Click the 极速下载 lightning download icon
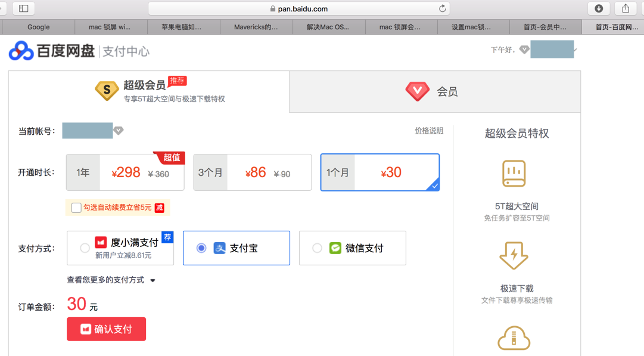This screenshot has height=356, width=644. tap(514, 255)
